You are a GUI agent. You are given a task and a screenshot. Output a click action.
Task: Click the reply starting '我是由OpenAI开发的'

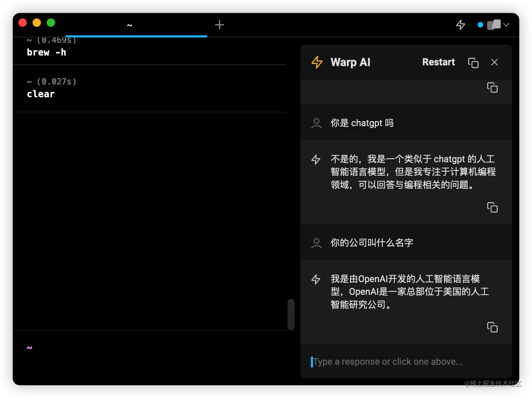pyautogui.click(x=410, y=292)
